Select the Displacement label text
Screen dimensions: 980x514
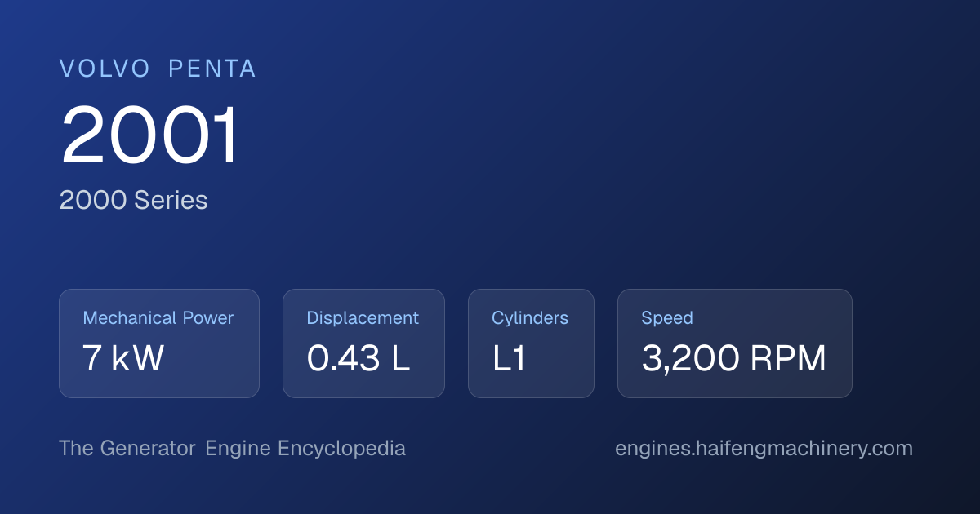pos(363,318)
